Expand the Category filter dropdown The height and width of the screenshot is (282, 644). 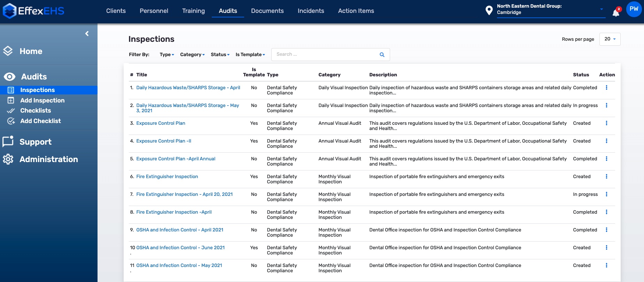(x=192, y=55)
